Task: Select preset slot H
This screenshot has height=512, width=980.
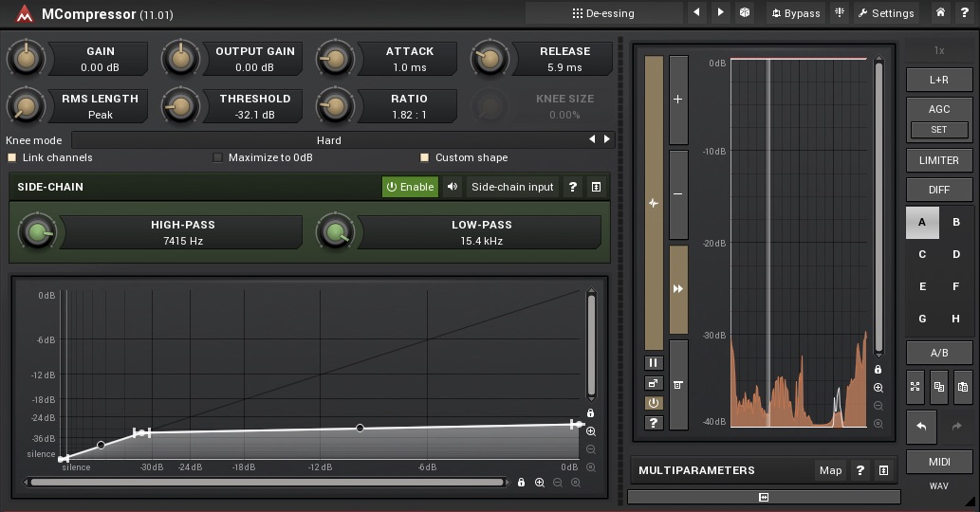Action: (955, 319)
